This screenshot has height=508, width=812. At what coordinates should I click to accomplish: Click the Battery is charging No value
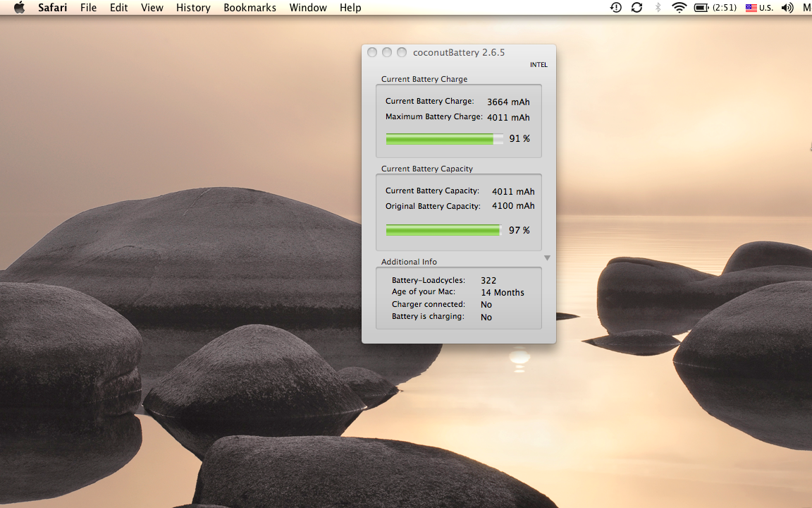click(486, 317)
